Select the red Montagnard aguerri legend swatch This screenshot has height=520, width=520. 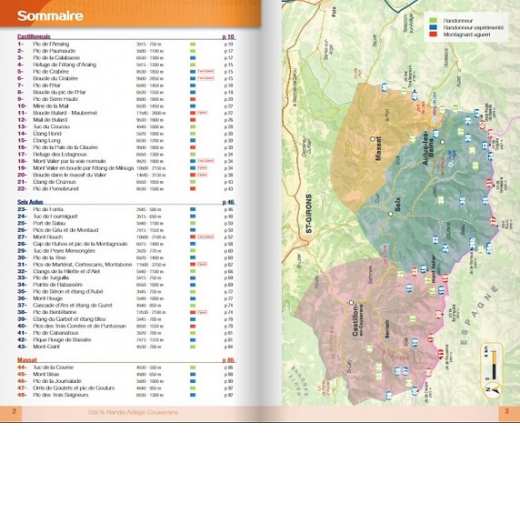tap(433, 34)
